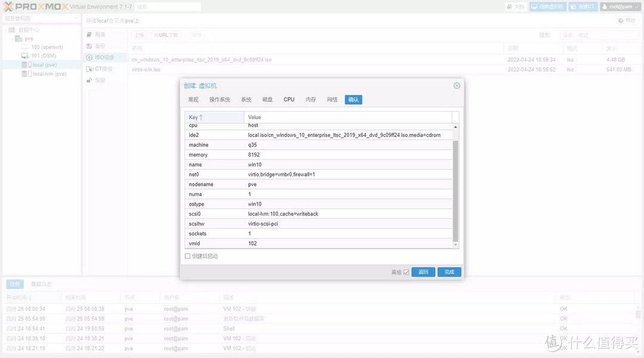Select the scsihw virtio-scsi-pci row
Screen dimensions: 644x358
[x=318, y=223]
